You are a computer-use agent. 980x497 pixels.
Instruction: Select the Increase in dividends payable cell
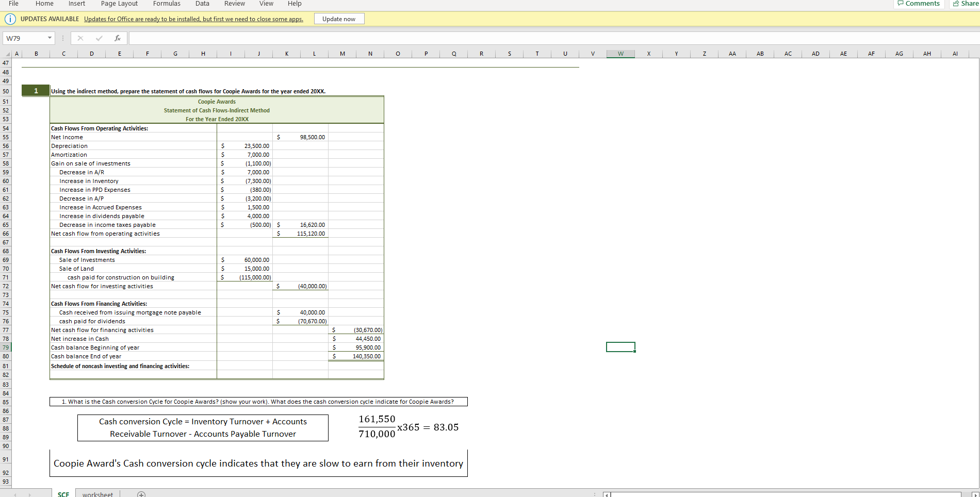pyautogui.click(x=133, y=216)
